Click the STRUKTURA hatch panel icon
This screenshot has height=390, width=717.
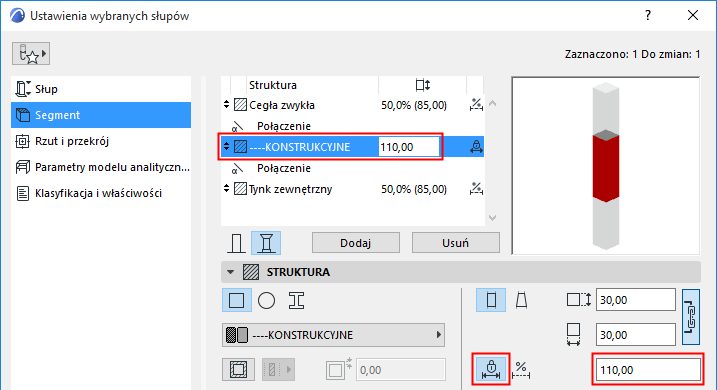coord(251,272)
